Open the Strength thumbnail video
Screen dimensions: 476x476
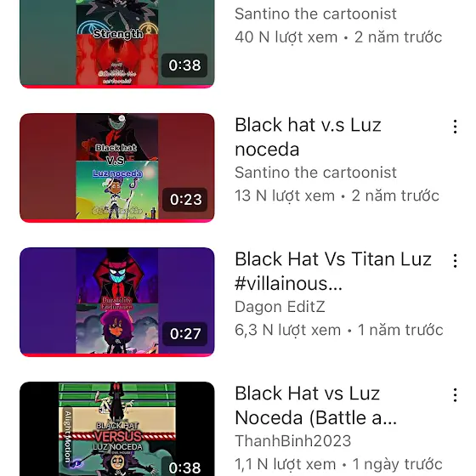(x=117, y=43)
